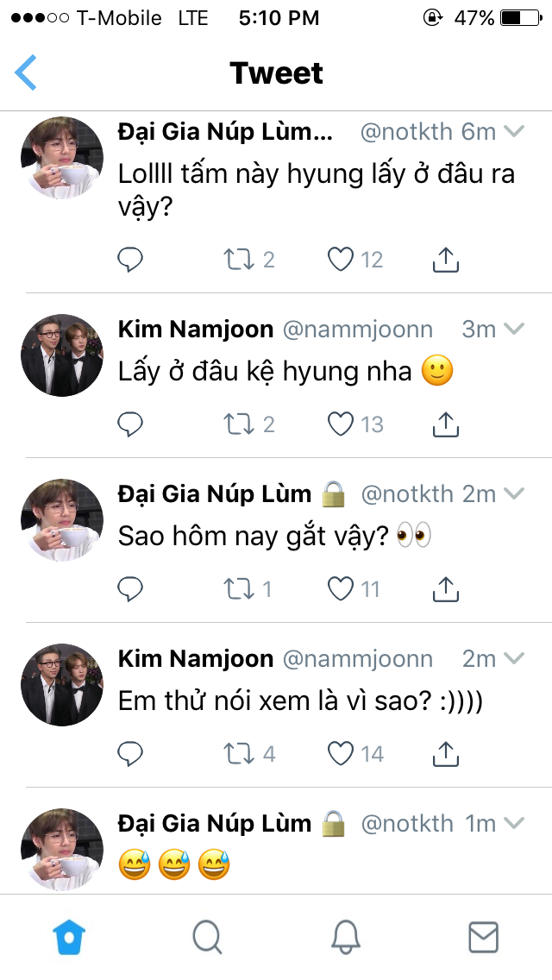The width and height of the screenshot is (552, 980).
Task: Switch to the Messages envelope tab
Action: (x=483, y=936)
